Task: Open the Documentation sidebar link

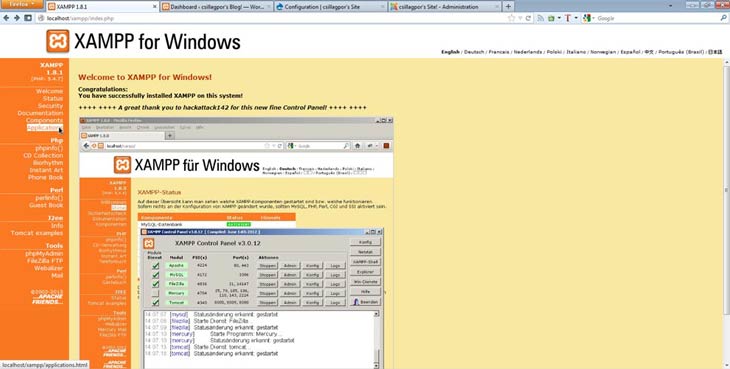Action: [40, 113]
